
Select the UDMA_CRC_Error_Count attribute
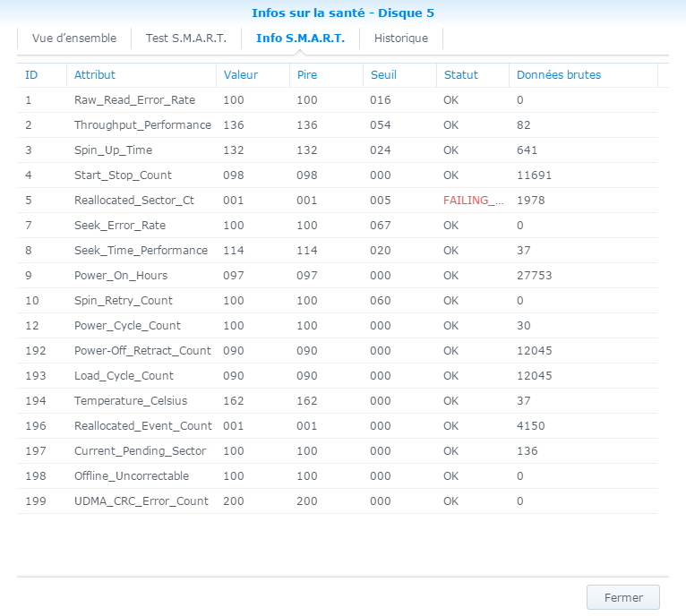(141, 500)
